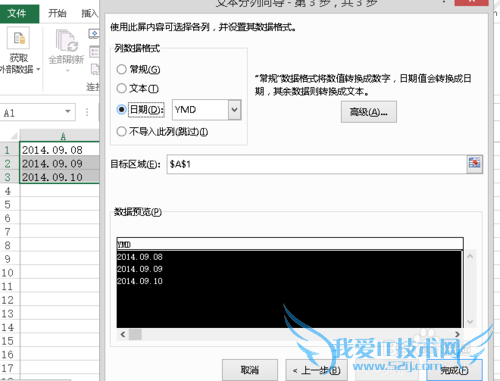Click the A1 name box field
Image resolution: width=500 pixels, height=381 pixels.
point(33,113)
